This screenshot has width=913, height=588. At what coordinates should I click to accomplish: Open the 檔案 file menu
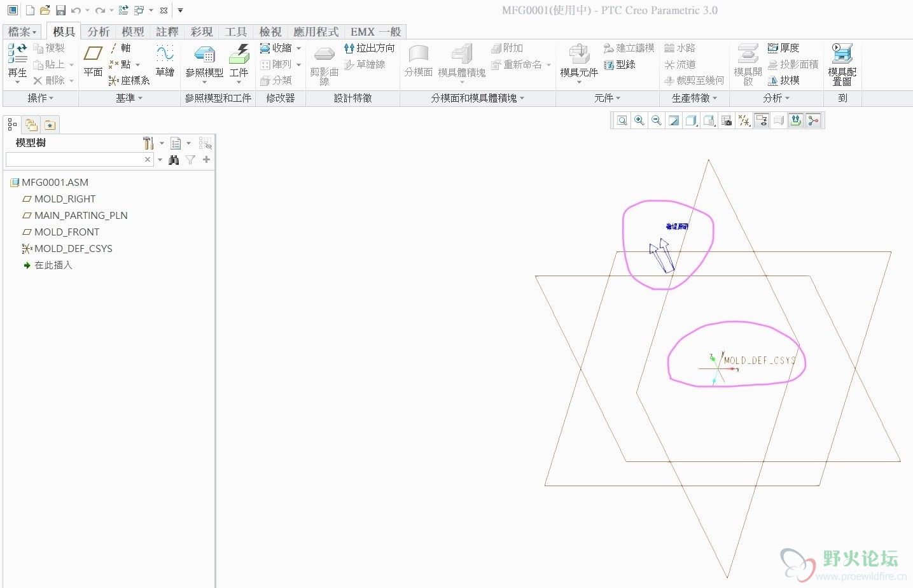coord(22,32)
